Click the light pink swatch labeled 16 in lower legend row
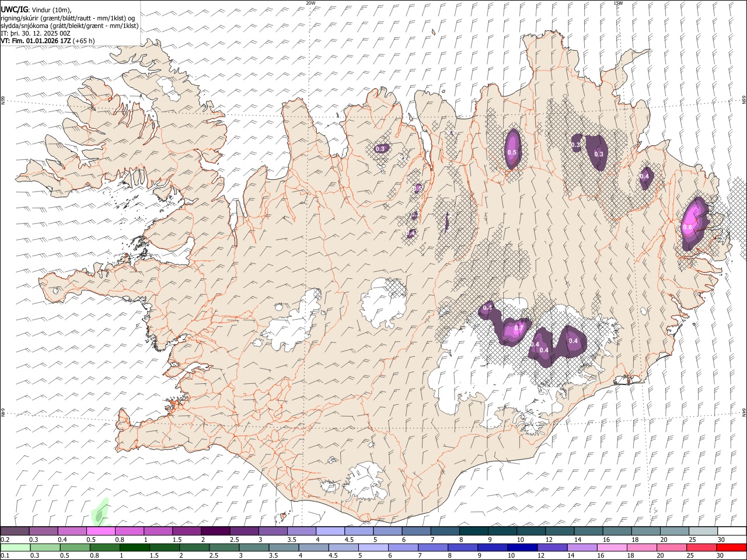This screenshot has width=747, height=560. coord(612,547)
